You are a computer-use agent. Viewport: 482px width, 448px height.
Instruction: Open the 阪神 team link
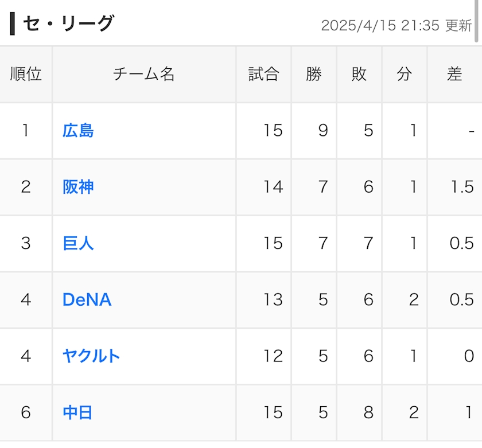tap(78, 187)
